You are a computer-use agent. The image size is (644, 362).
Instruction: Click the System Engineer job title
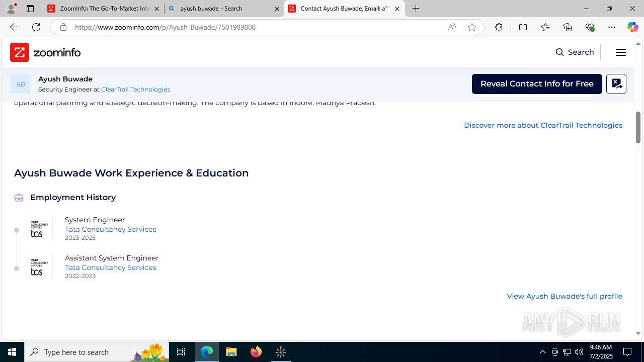point(95,220)
